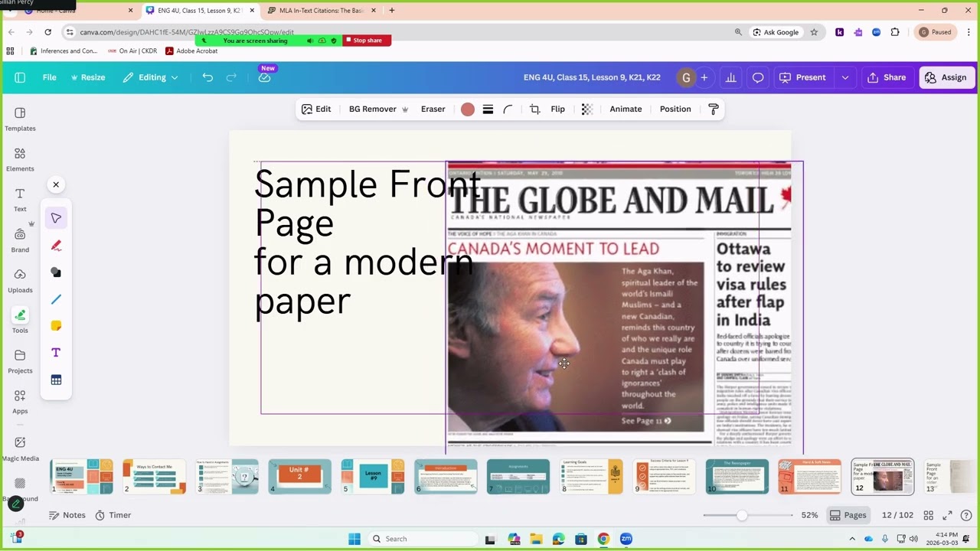Image resolution: width=980 pixels, height=551 pixels.
Task: Select the table tool in palette
Action: (56, 380)
